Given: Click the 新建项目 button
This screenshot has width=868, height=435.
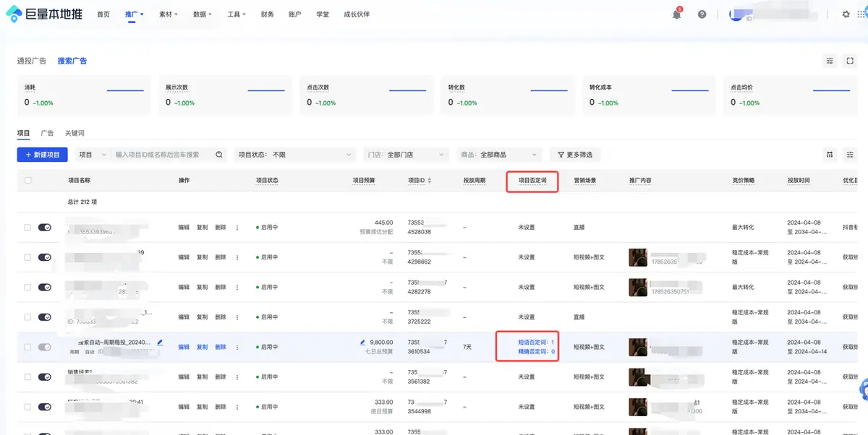Looking at the screenshot, I should pyautogui.click(x=43, y=155).
